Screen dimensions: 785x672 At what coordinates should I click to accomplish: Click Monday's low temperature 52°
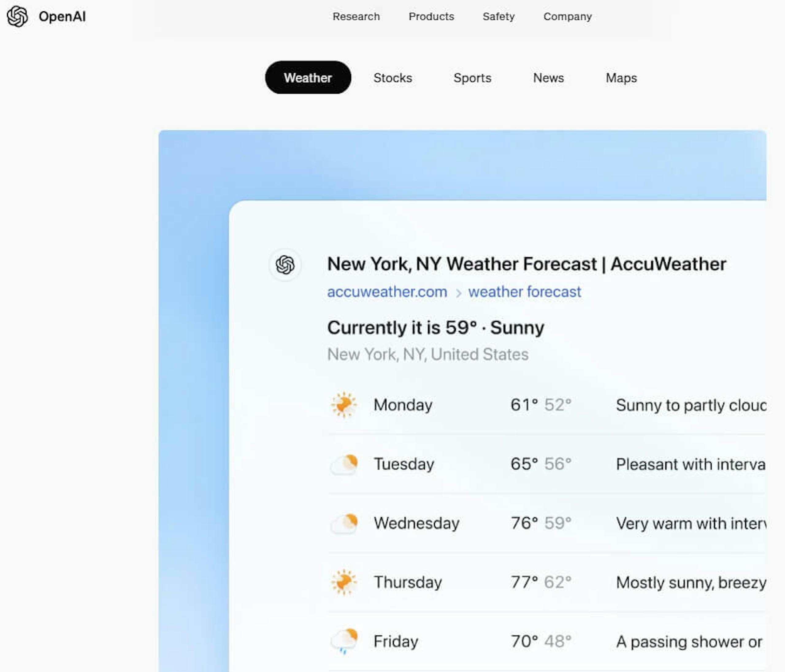coord(558,405)
